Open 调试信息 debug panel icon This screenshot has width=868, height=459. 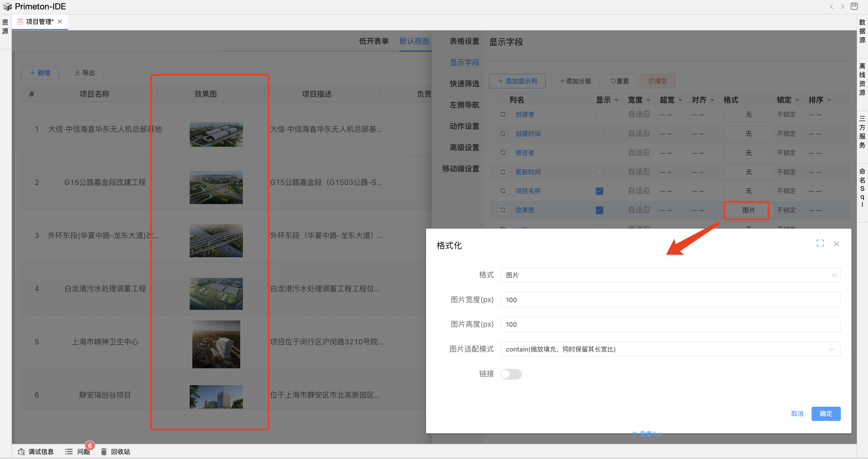tap(21, 452)
